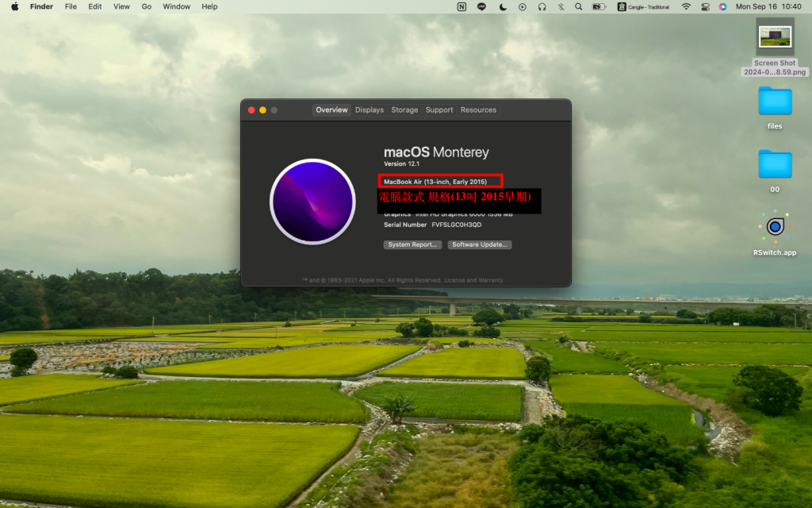Screen dimensions: 812x508
Task: Open Spotlight search magnifier icon
Action: pyautogui.click(x=578, y=6)
